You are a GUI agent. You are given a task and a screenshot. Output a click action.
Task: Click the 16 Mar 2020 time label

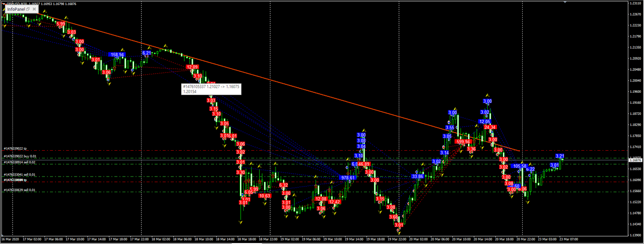(x=10, y=240)
